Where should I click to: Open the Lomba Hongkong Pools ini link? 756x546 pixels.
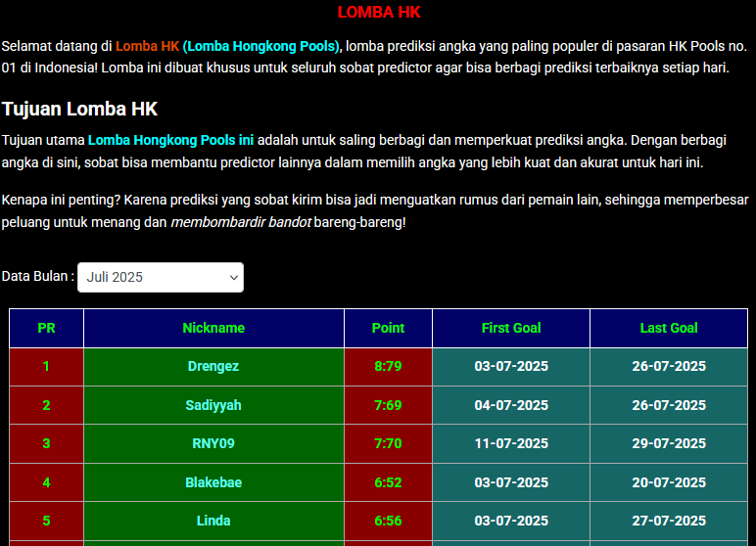(x=170, y=140)
